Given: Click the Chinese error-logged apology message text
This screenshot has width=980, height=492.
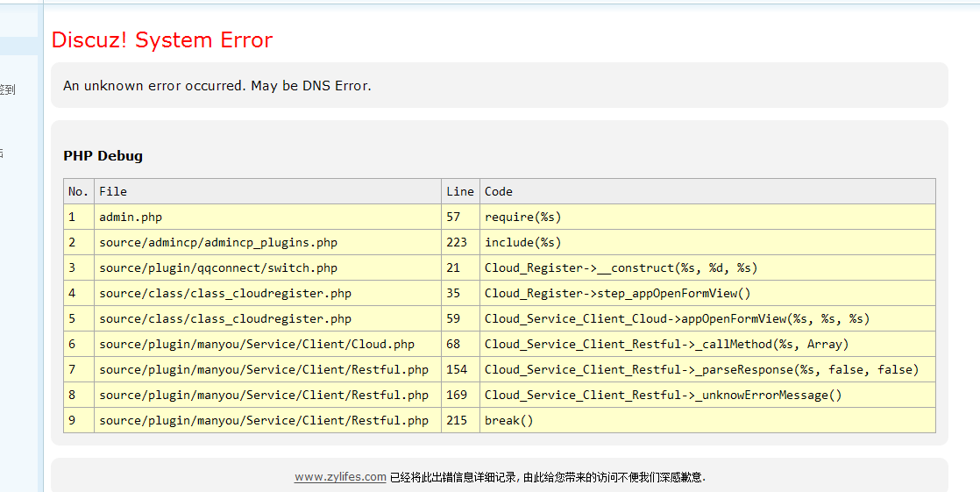Looking at the screenshot, I should (x=548, y=478).
